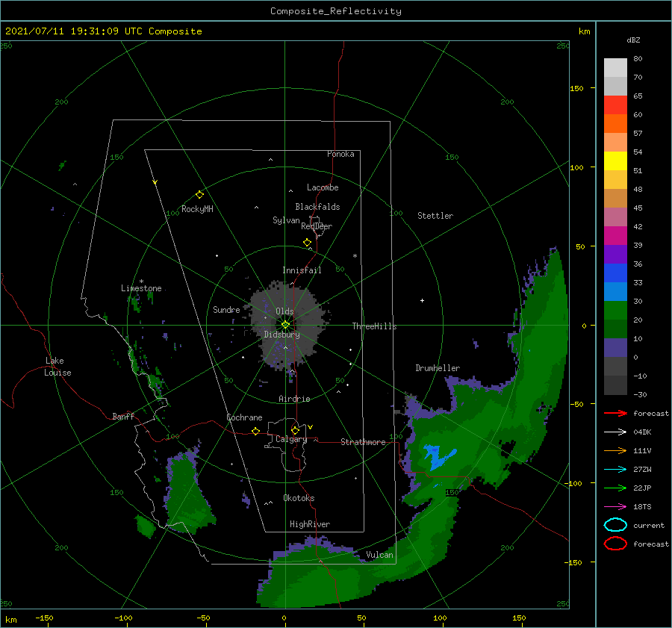Click the orange swatch between 60 and 57 dBZ
The height and width of the screenshot is (628, 672).
pos(615,124)
